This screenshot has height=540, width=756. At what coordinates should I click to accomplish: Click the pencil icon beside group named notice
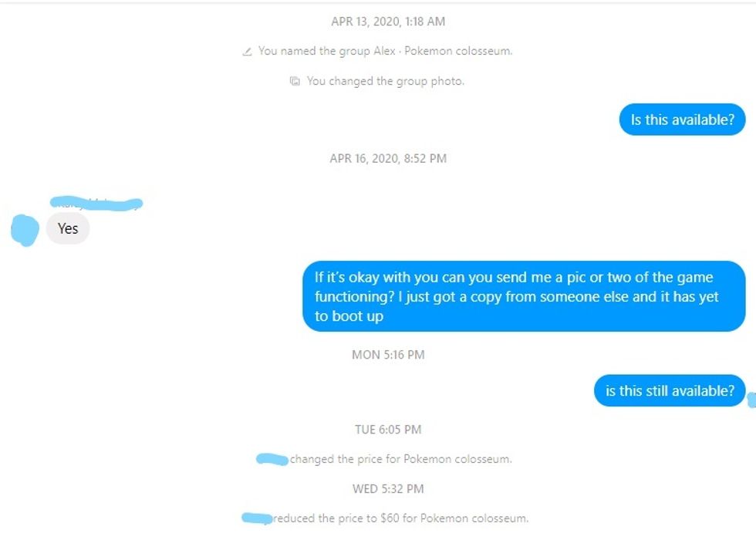coord(247,52)
